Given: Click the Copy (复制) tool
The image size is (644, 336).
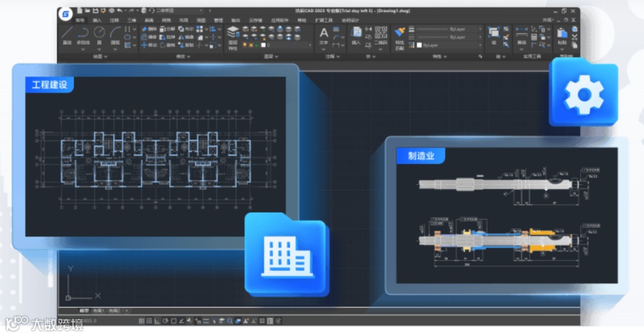Looking at the screenshot, I should [186, 45].
